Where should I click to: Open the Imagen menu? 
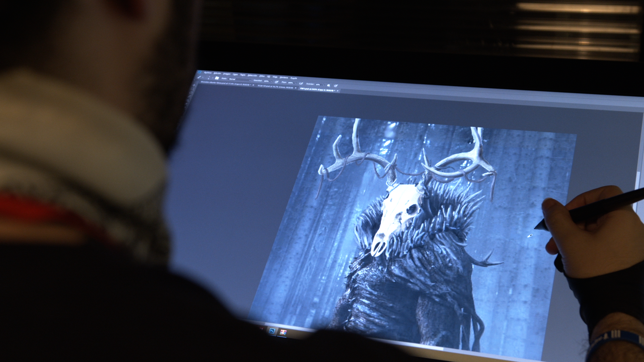227,74
